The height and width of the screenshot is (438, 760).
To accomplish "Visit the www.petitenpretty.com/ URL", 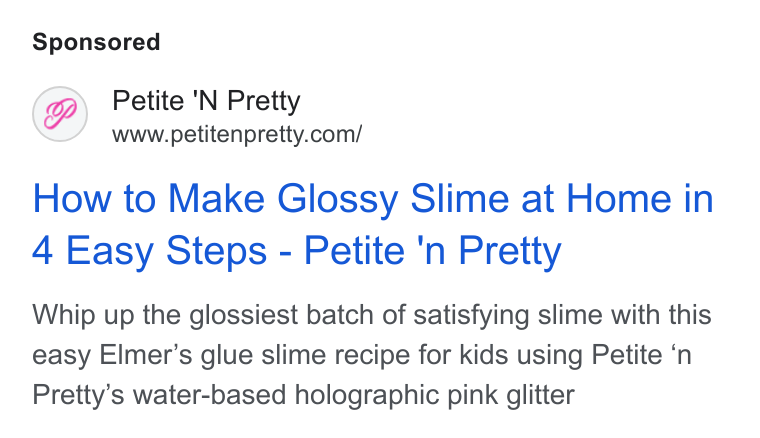I will pyautogui.click(x=237, y=134).
